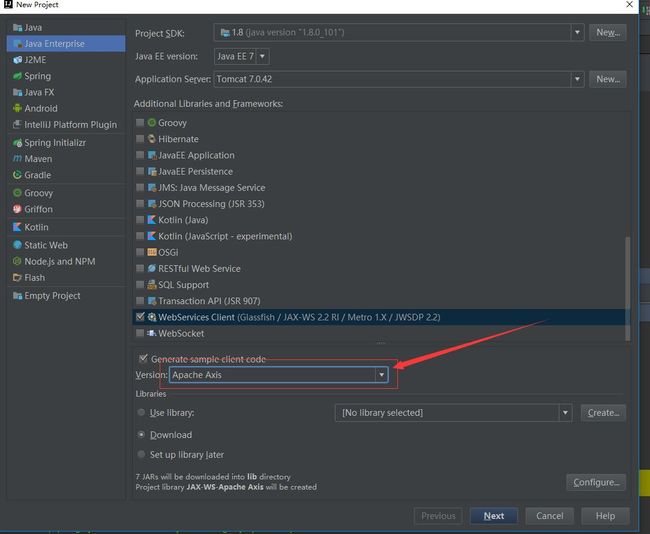Check the Transaction API (JSR 907) checkbox
650x534 pixels.
click(140, 301)
